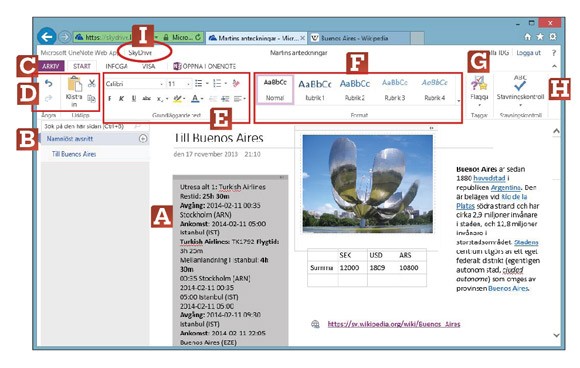Click the browser forward arrow
Screen dimensions: 580x368
tap(65, 37)
